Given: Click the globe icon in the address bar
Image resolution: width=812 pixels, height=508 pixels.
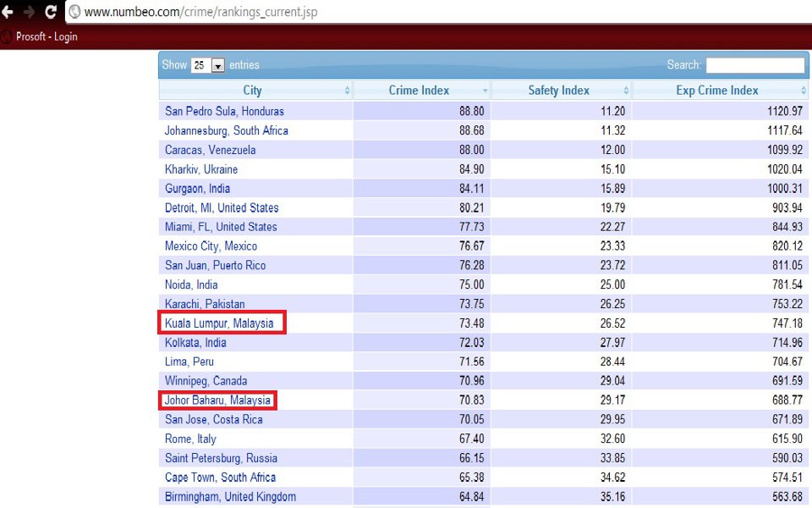Looking at the screenshot, I should coord(75,11).
